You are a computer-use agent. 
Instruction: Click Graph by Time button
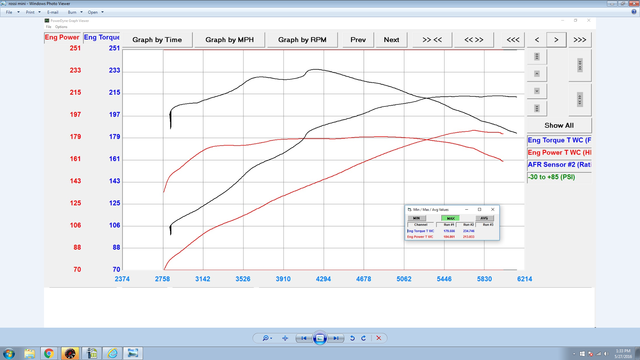157,40
